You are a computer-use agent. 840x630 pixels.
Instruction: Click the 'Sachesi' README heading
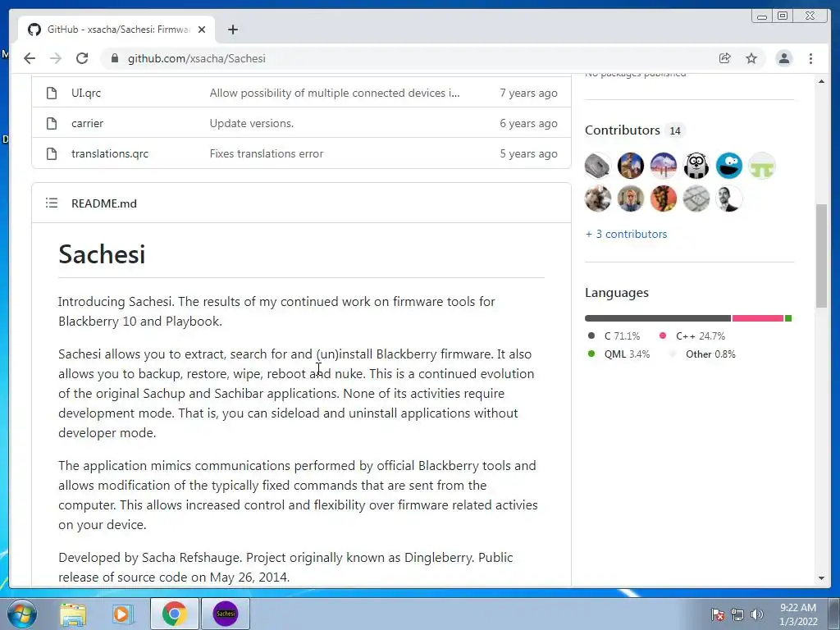102,254
